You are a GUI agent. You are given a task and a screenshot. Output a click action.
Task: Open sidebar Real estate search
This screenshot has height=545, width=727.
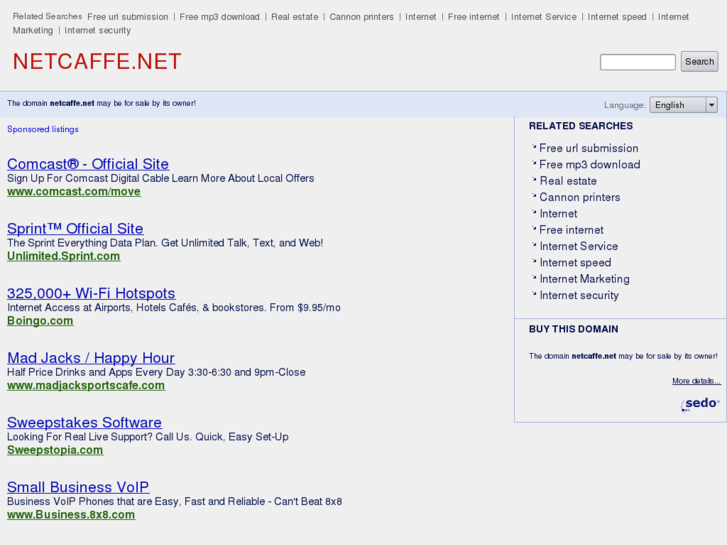point(568,181)
